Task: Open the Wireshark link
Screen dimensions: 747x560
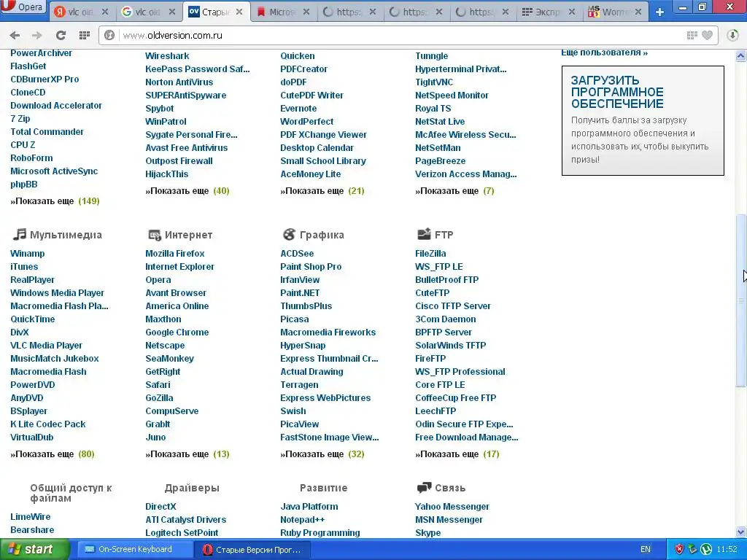Action: point(167,55)
